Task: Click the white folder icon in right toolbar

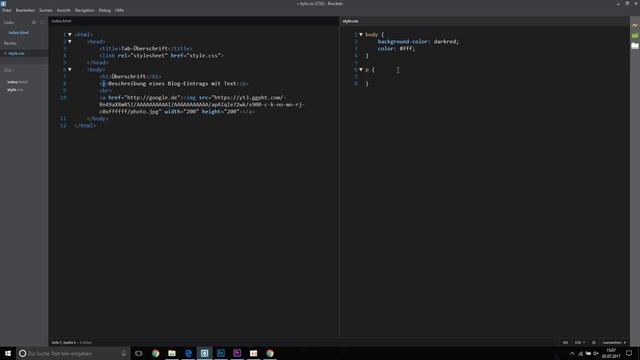Action: (635, 46)
